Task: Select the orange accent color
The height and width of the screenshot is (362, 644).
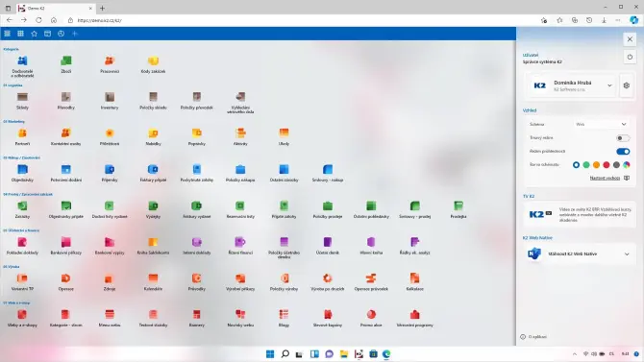Action: click(x=596, y=165)
